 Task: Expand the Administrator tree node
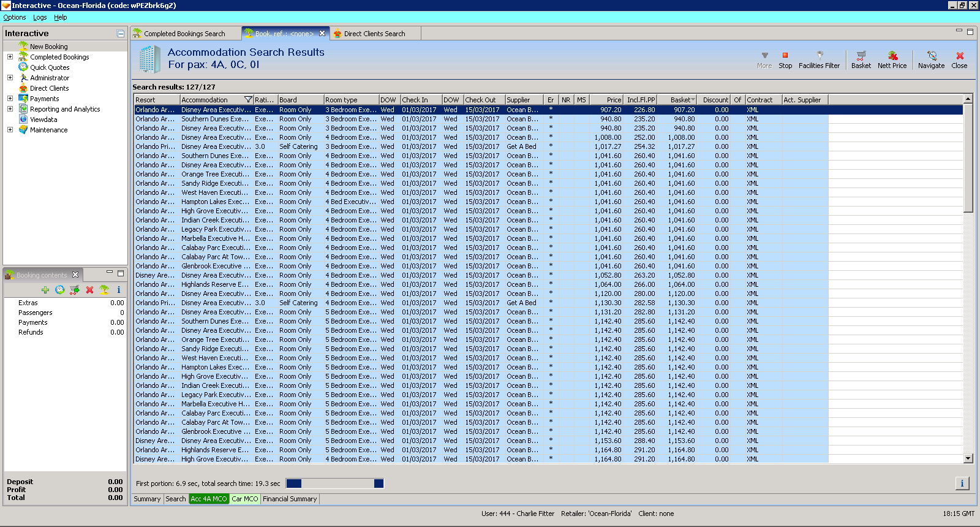coord(10,78)
